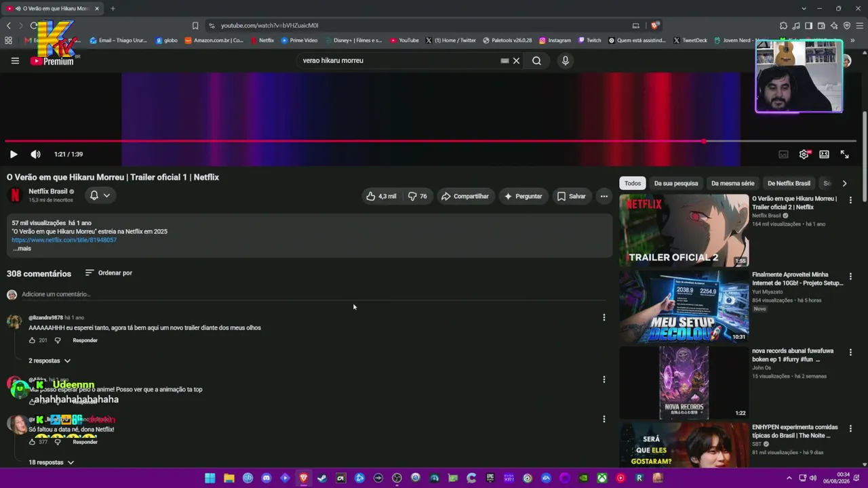Open a new browser tab
The image size is (868, 488).
113,8
